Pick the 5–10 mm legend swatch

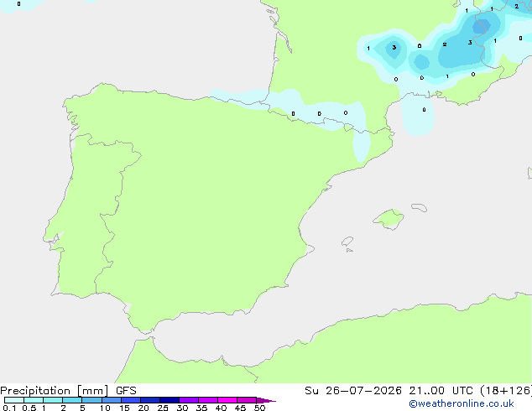(91, 400)
